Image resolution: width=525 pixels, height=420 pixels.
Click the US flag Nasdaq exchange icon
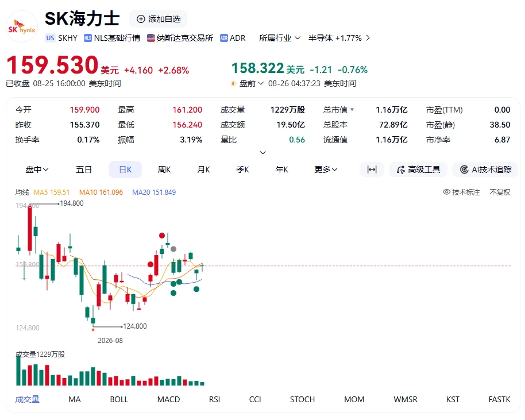[151, 38]
